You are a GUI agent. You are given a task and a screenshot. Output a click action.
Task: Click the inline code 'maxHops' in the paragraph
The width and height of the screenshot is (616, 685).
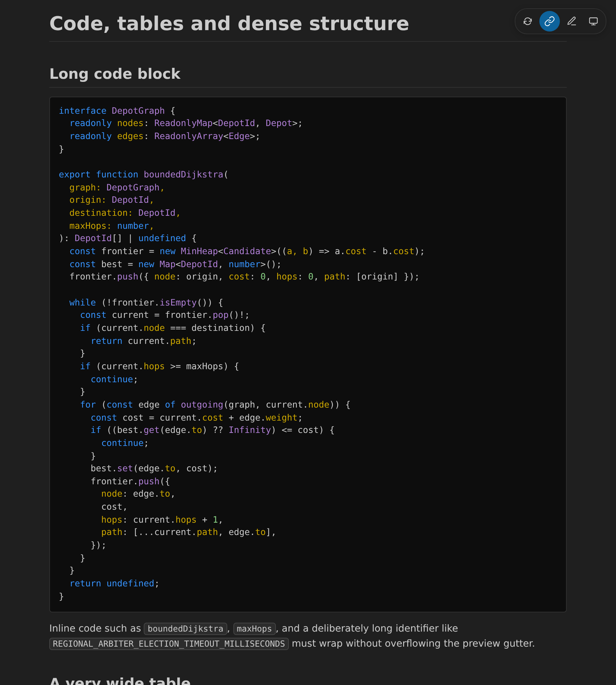coord(254,629)
